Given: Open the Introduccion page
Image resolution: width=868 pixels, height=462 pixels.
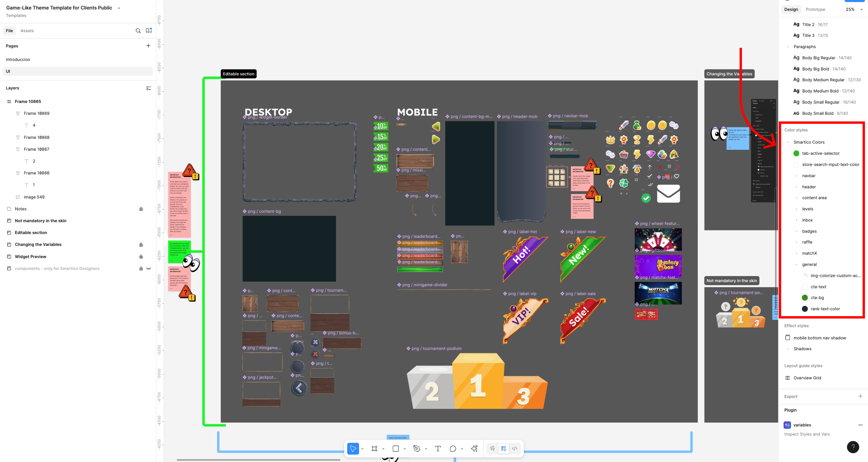Looking at the screenshot, I should 18,59.
